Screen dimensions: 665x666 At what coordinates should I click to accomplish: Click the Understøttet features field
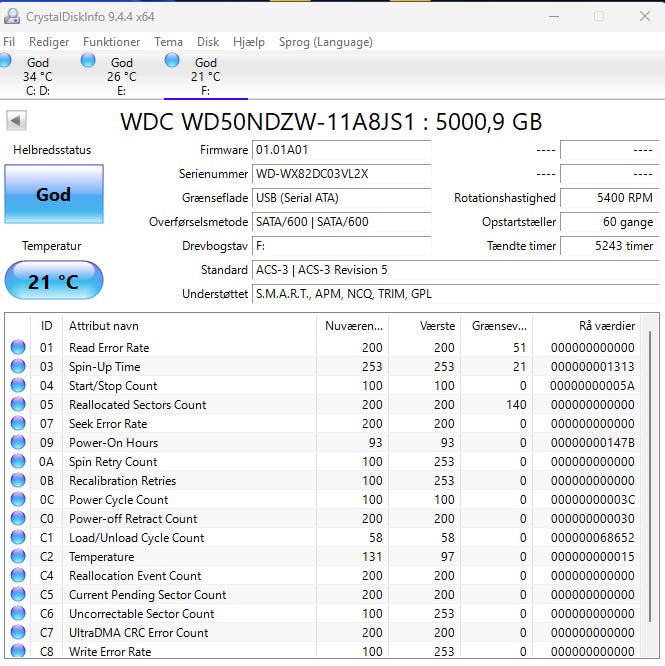point(456,294)
